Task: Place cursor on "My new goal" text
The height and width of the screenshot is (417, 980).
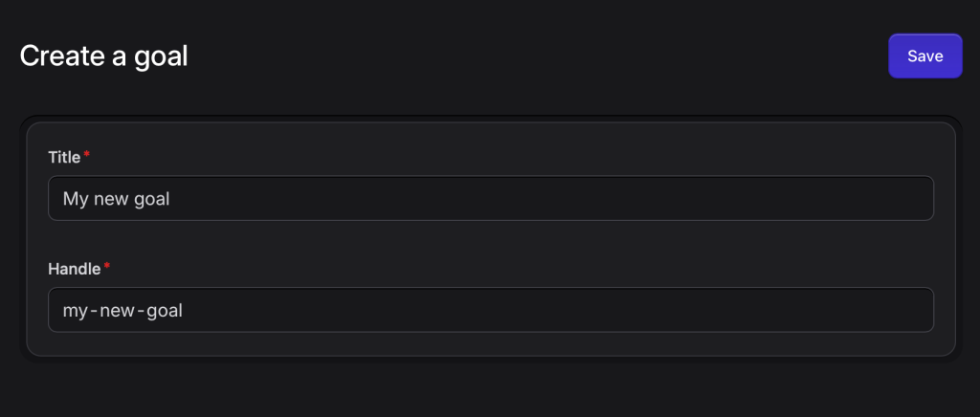Action: (116, 199)
